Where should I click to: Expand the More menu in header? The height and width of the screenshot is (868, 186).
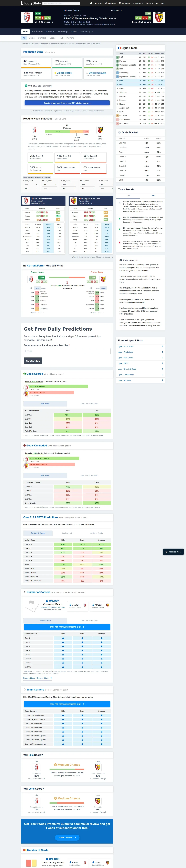149,3
